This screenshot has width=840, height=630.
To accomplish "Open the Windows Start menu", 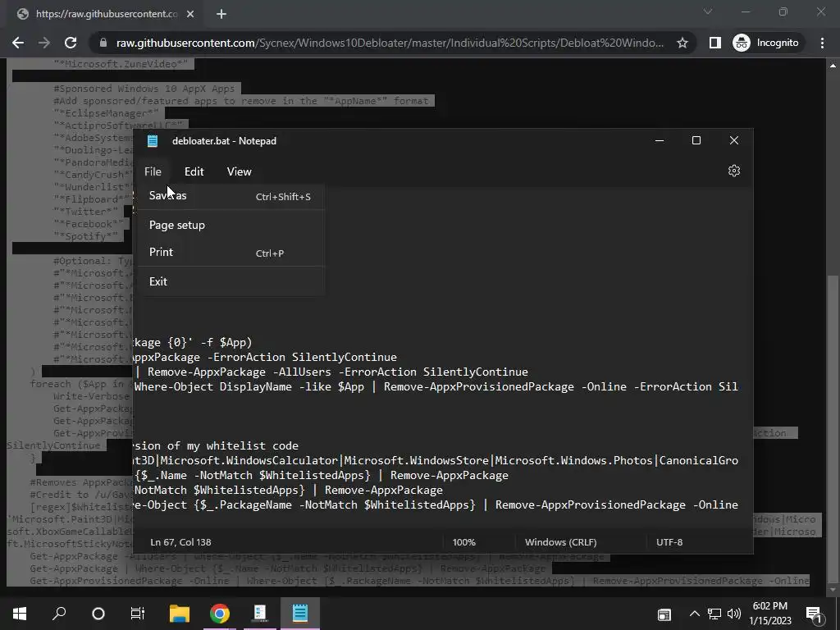I will click(20, 614).
